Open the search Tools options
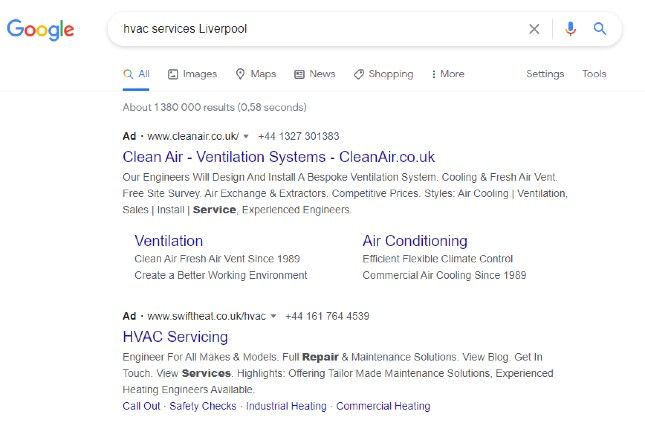The image size is (645, 430). pos(594,74)
